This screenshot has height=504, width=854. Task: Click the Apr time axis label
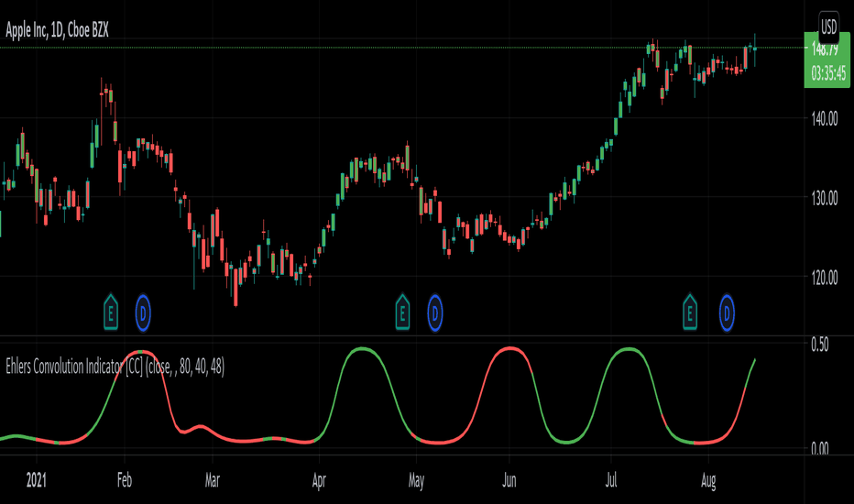(319, 480)
